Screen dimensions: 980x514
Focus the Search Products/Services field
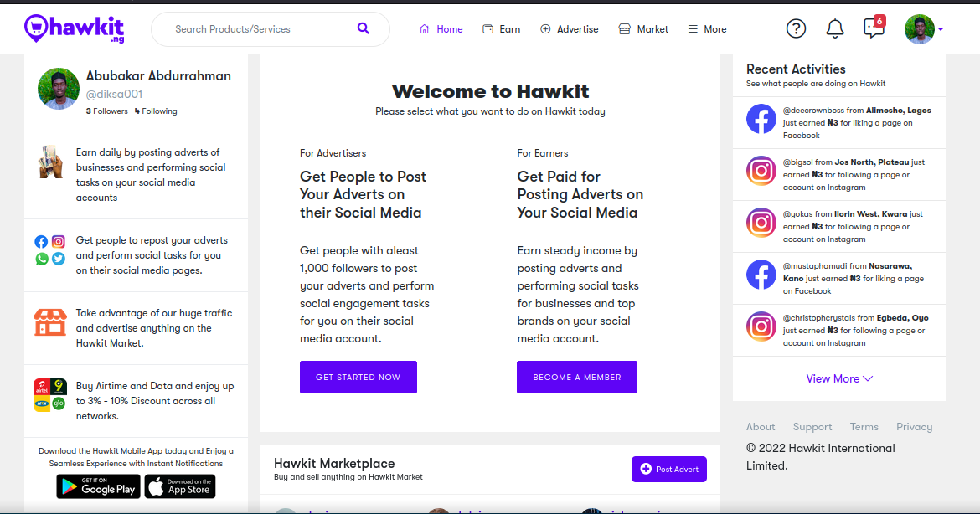click(x=260, y=29)
